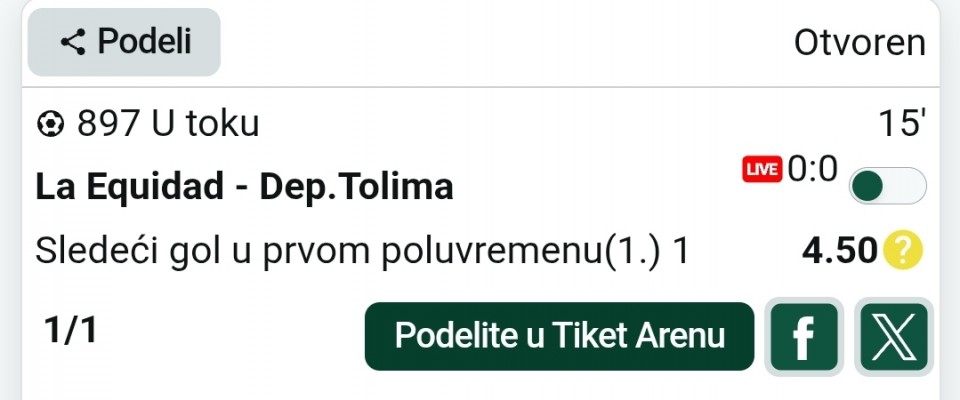This screenshot has width=960, height=400.
Task: Click the 15' match minute indicator
Action: click(901, 124)
